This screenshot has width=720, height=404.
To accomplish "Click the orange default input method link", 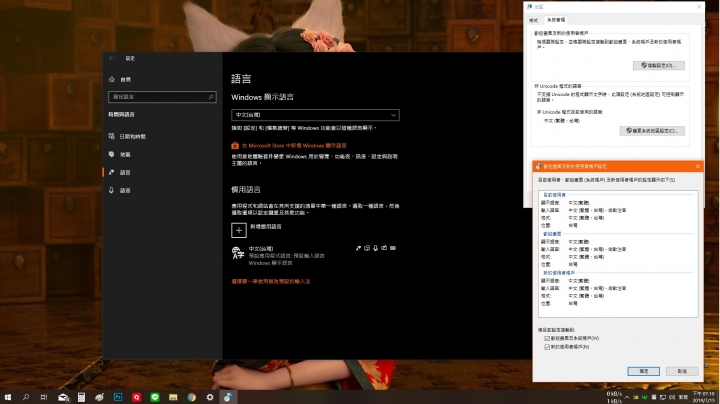I will pyautogui.click(x=270, y=281).
